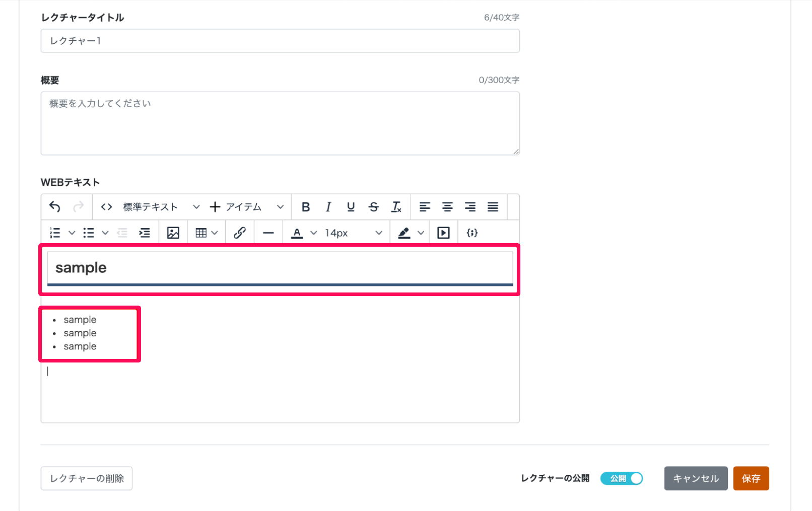This screenshot has height=511, width=812.
Task: Open the アイテム insert dropdown
Action: pos(247,207)
